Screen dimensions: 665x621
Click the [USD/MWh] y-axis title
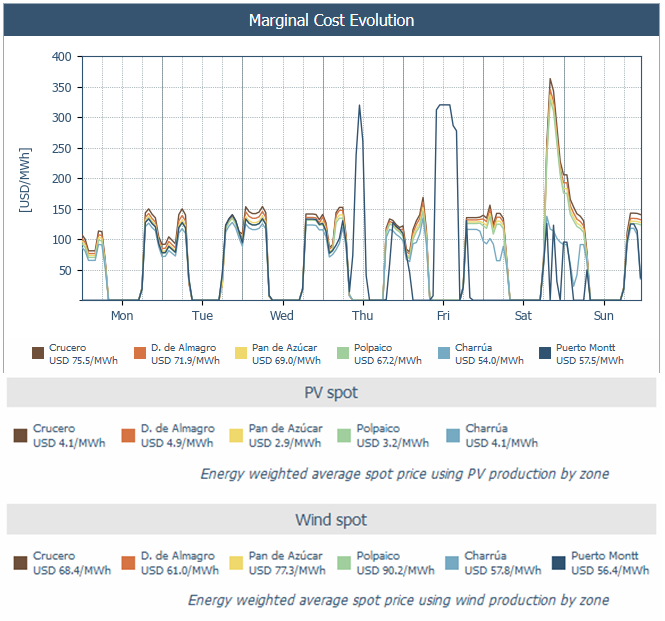[x=25, y=179]
